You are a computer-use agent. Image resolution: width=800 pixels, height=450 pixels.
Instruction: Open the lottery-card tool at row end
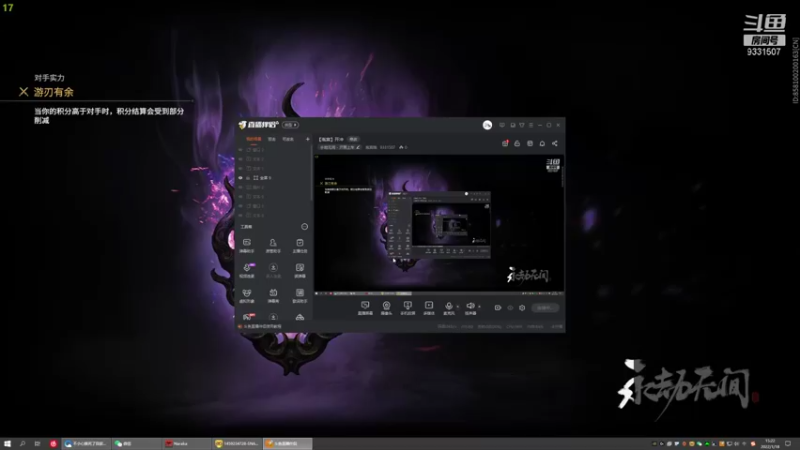[x=299, y=270]
